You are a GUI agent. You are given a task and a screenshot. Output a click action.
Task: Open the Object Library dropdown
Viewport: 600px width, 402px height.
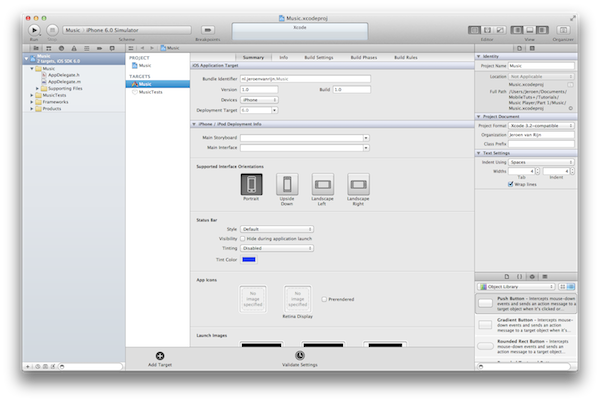tap(516, 286)
